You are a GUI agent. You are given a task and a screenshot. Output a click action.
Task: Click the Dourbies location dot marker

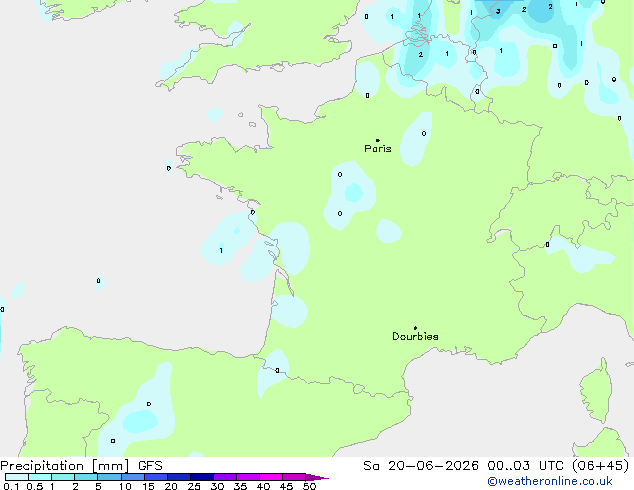point(415,328)
